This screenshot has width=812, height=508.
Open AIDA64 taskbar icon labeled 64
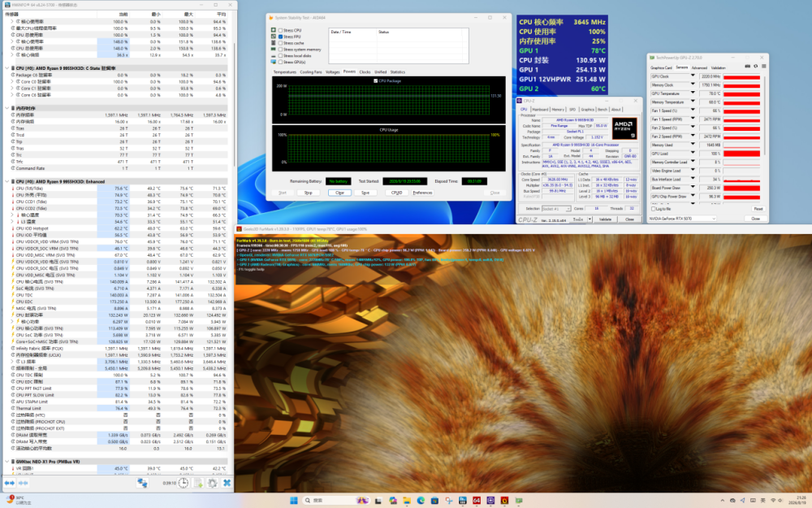pos(477,500)
